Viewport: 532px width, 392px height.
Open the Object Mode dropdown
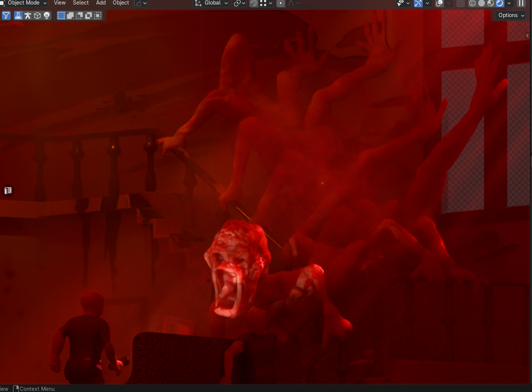point(24,3)
